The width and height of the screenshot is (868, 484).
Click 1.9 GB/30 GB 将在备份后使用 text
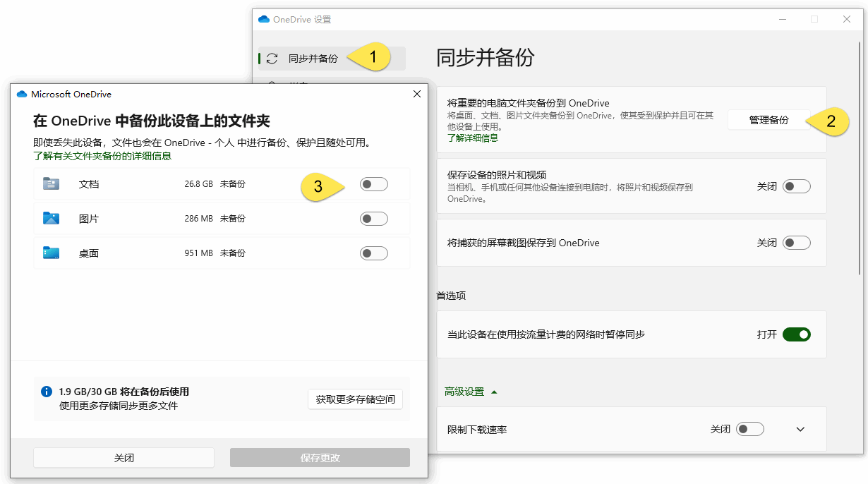[124, 392]
